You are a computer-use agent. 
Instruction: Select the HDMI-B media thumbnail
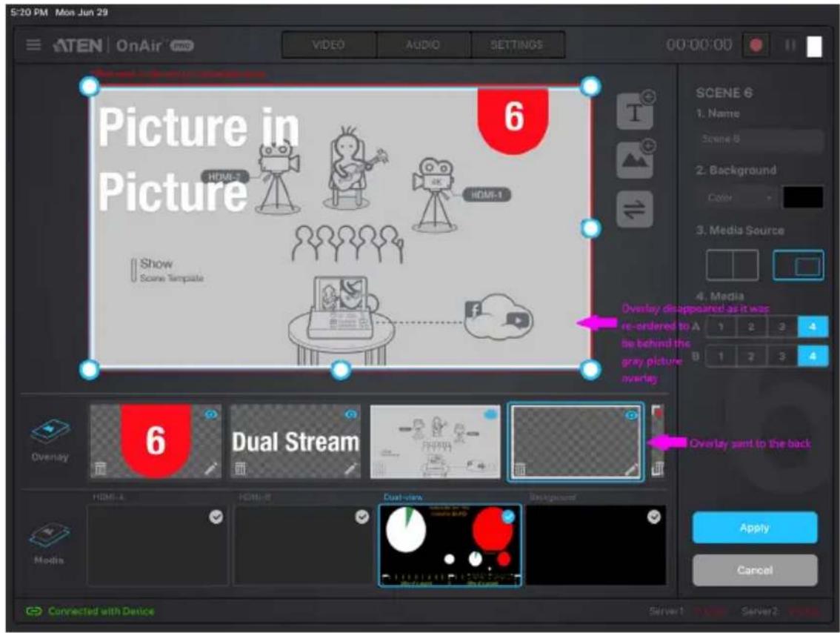[304, 545]
